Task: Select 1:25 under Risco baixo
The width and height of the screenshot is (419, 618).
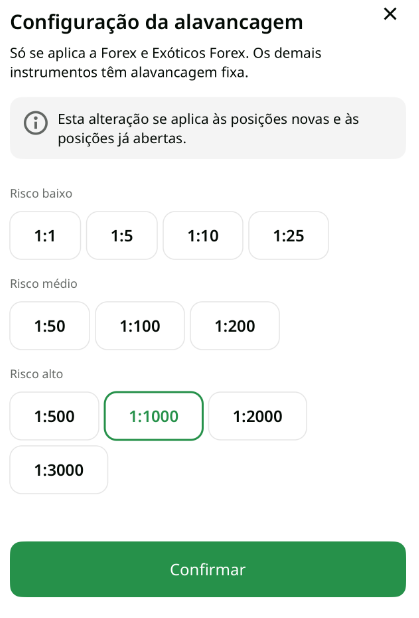Action: tap(289, 236)
